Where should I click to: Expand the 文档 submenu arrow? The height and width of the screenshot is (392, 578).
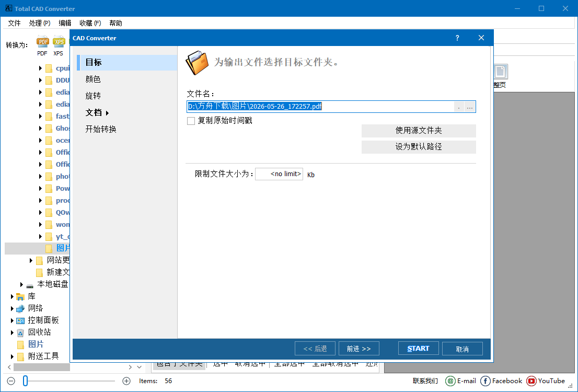(x=107, y=113)
